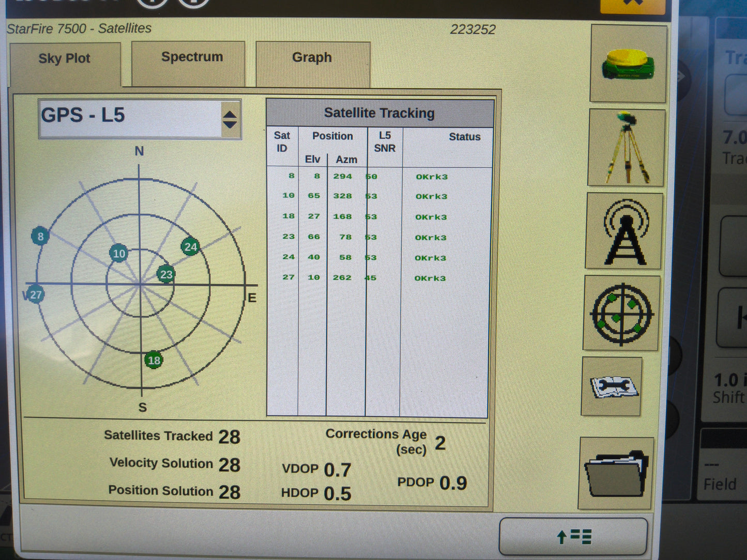Click the GPS - L5 dropdown arrows
This screenshot has height=560, width=747.
pos(230,119)
